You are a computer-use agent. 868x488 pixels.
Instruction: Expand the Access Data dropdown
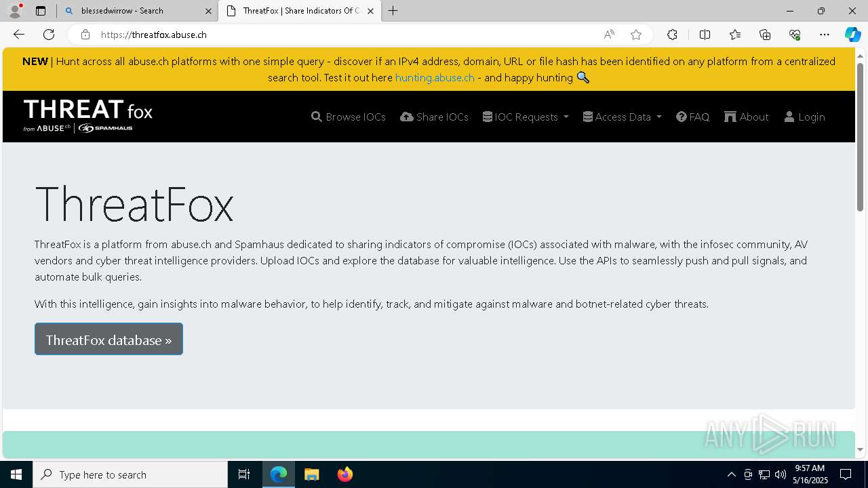pyautogui.click(x=622, y=117)
